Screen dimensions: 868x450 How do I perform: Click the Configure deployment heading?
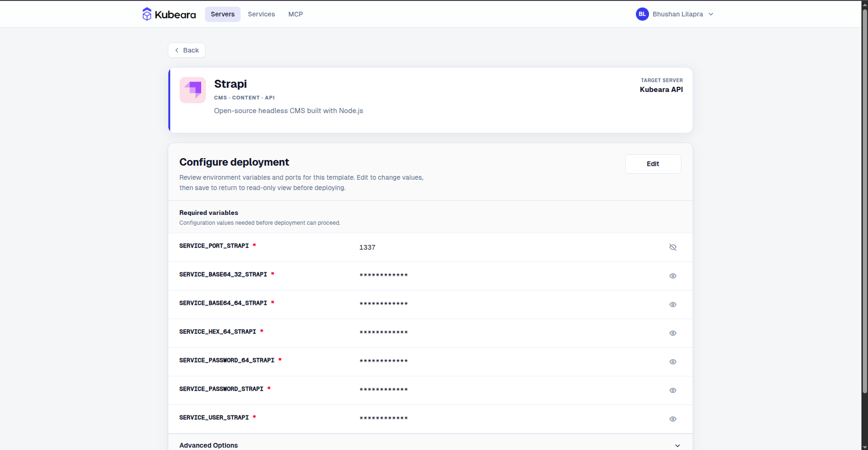[234, 162]
